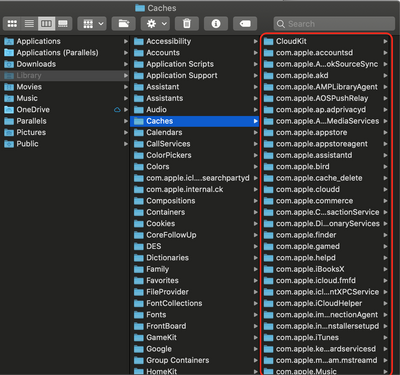
Task: Expand arrow beside Containers
Action: [x=256, y=212]
